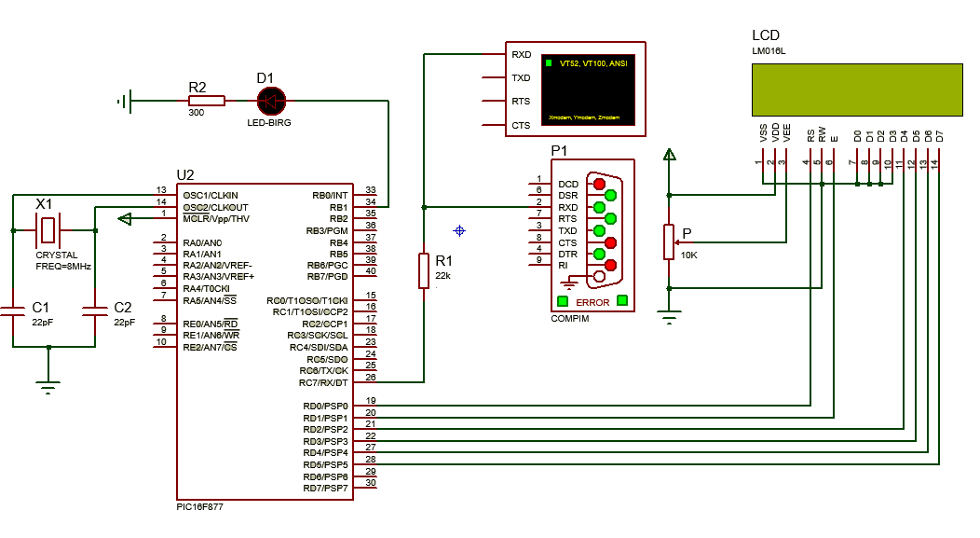Viewport: 980px width, 538px height.
Task: Click the ERROR text in COMPIM
Action: (592, 302)
